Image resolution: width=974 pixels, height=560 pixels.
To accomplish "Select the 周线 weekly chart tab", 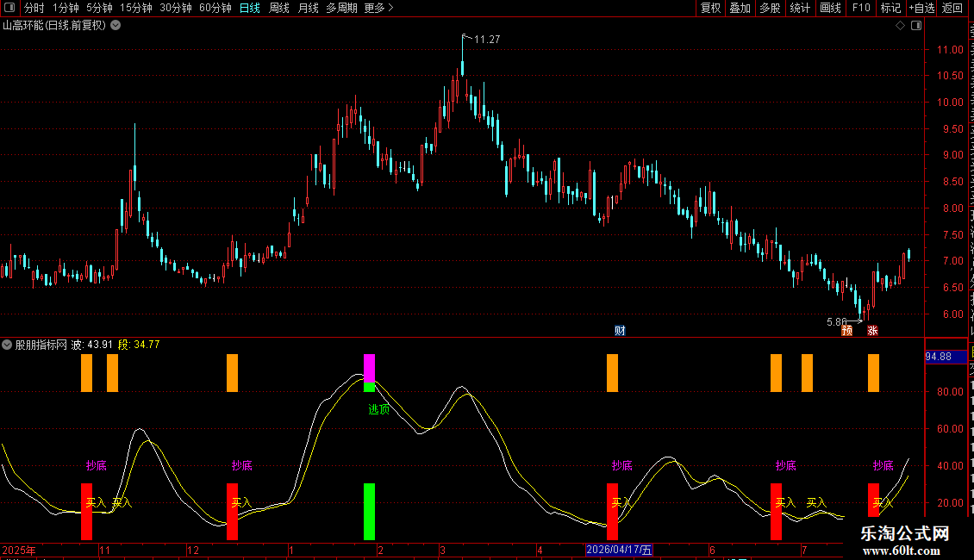I will pos(279,8).
